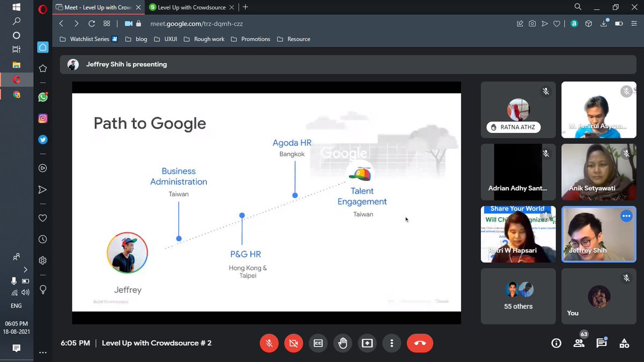
Task: Open the chat panel with everyone
Action: coord(602,343)
